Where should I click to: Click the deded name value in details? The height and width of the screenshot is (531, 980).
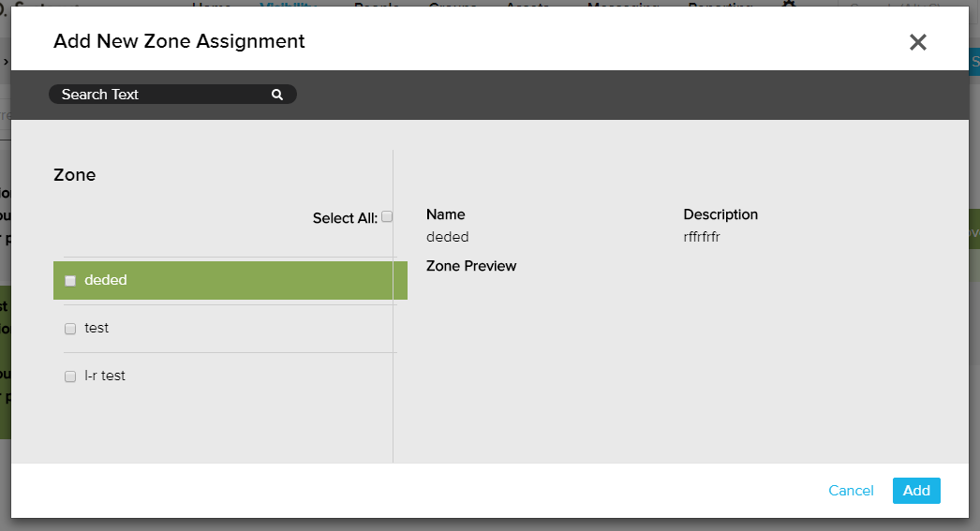pos(447,237)
